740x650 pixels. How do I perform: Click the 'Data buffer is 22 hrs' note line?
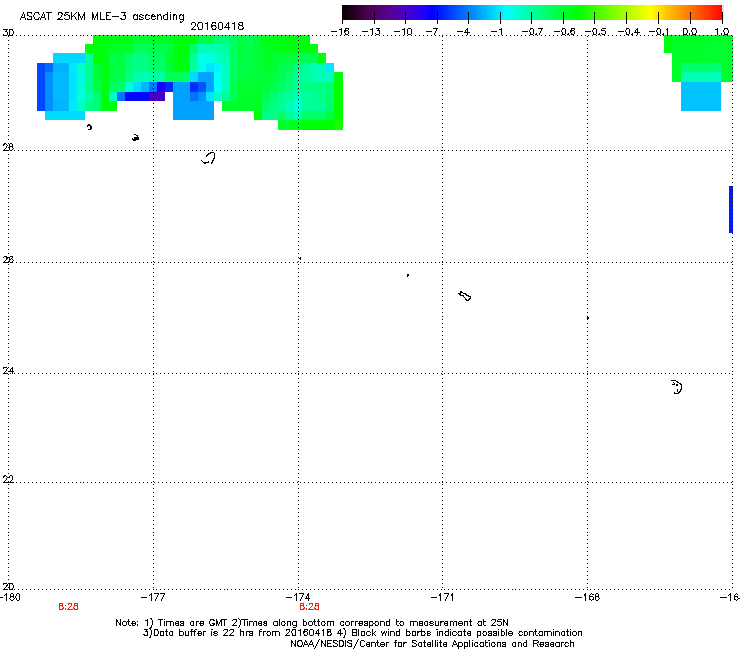(x=362, y=633)
